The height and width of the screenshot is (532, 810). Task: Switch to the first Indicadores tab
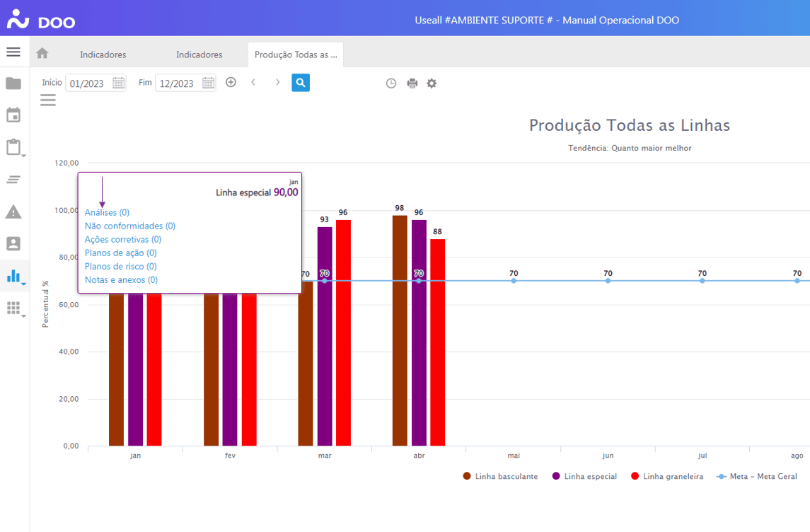(103, 54)
